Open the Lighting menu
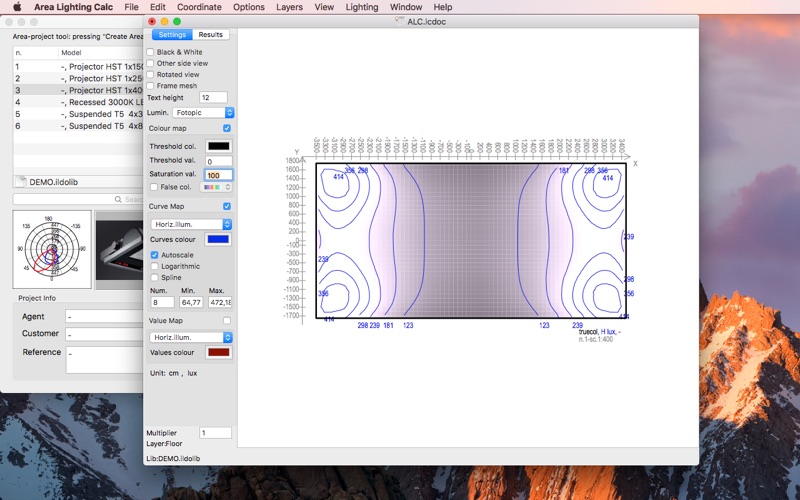The width and height of the screenshot is (800, 500). coord(362,7)
